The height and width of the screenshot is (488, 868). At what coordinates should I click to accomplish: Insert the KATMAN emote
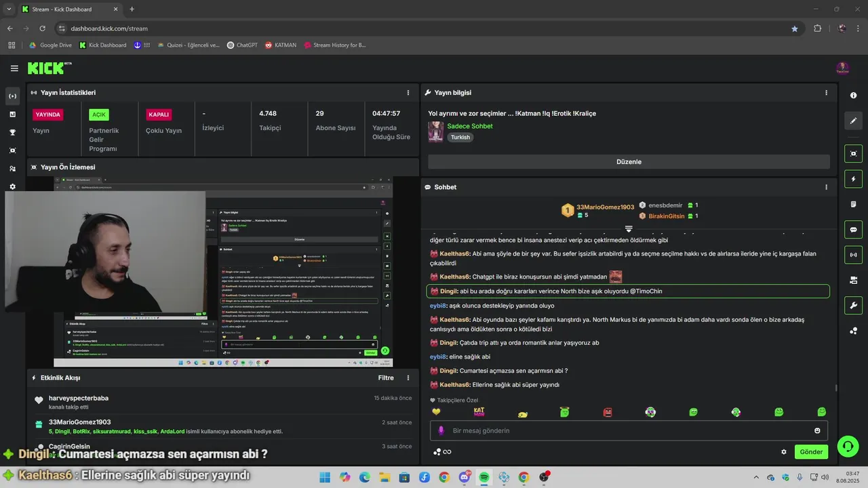pyautogui.click(x=479, y=412)
